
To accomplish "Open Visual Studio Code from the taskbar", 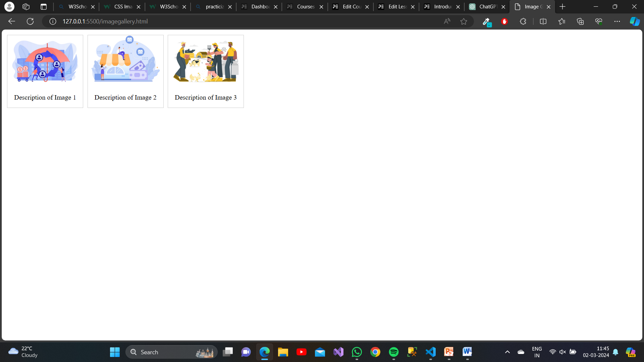I will coord(430,352).
